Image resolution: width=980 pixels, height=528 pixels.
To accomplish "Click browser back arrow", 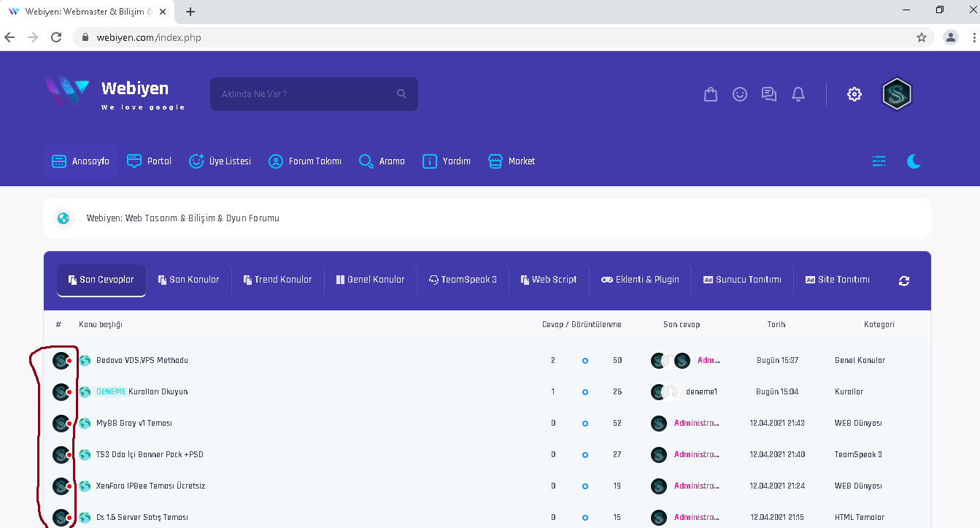I will coord(9,37).
